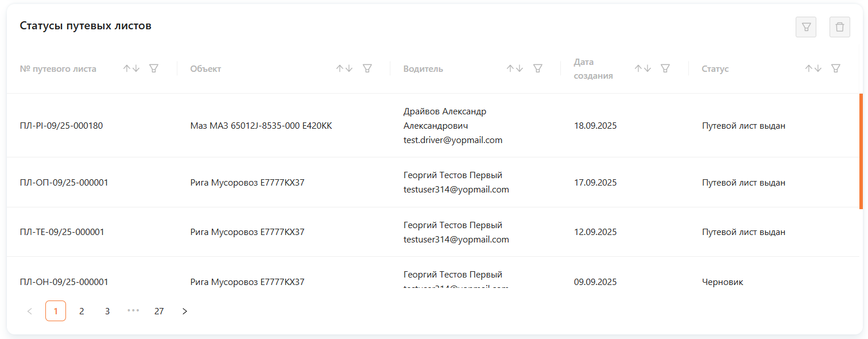Go to page 2
868x339 pixels.
point(82,311)
